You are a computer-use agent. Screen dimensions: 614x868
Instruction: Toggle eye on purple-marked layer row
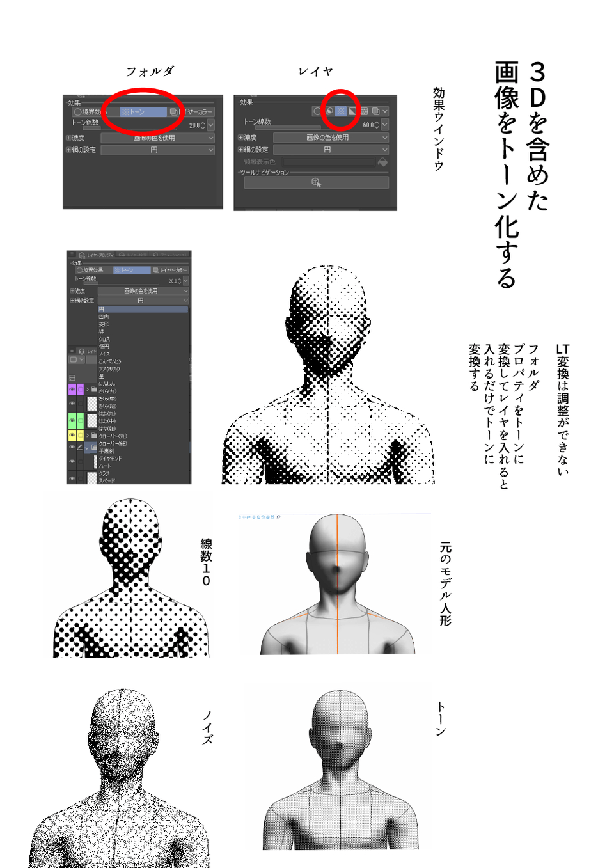pyautogui.click(x=72, y=390)
